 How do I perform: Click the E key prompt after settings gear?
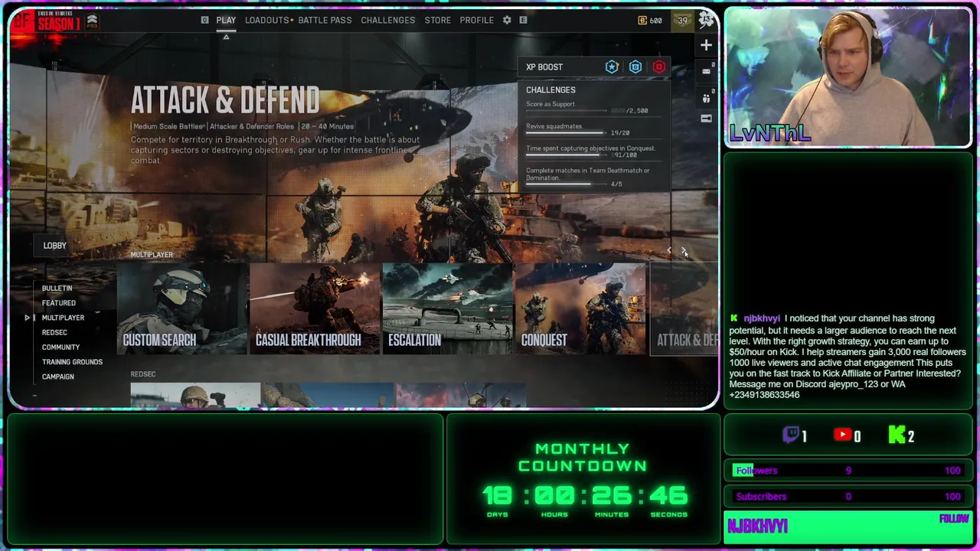[524, 20]
